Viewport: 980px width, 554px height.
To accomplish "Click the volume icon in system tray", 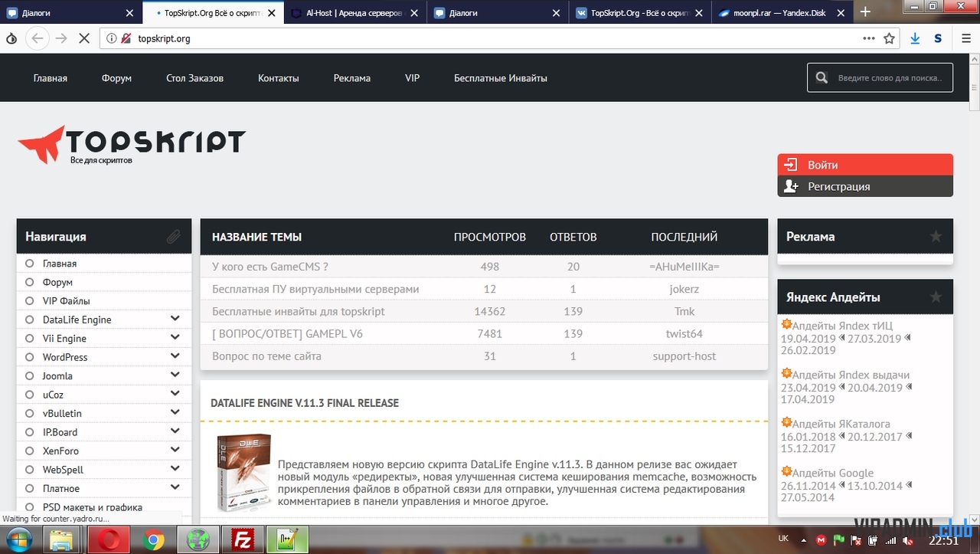I will (x=907, y=541).
